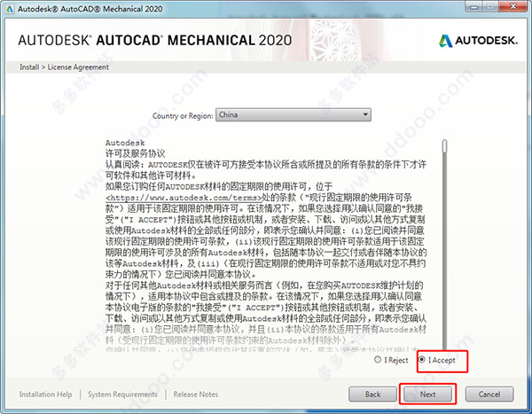Click the Install breadcrumb text
Screen dimensions: 532x414
29,67
